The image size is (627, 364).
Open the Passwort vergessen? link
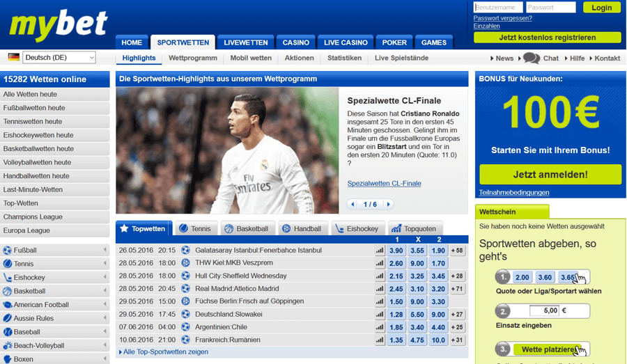click(502, 18)
